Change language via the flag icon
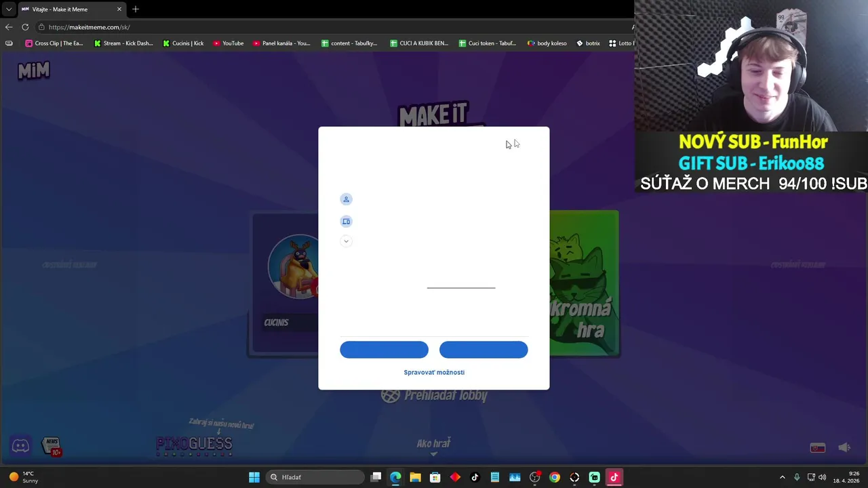The width and height of the screenshot is (868, 488). pyautogui.click(x=818, y=448)
